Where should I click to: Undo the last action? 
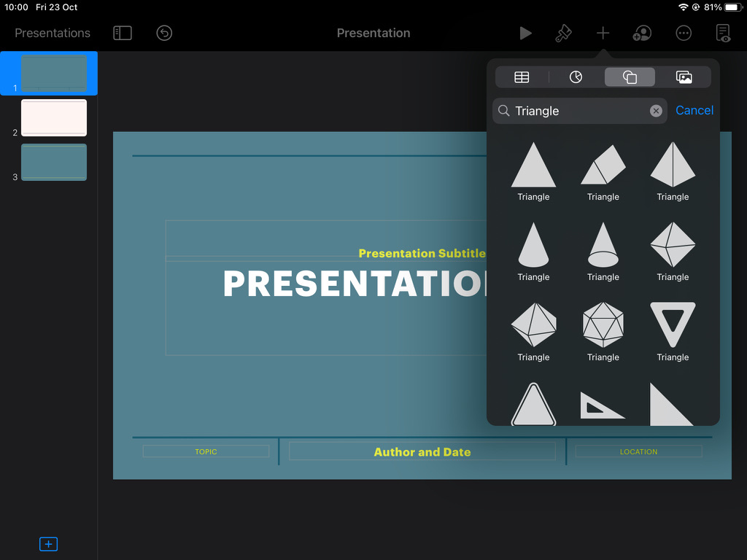163,33
